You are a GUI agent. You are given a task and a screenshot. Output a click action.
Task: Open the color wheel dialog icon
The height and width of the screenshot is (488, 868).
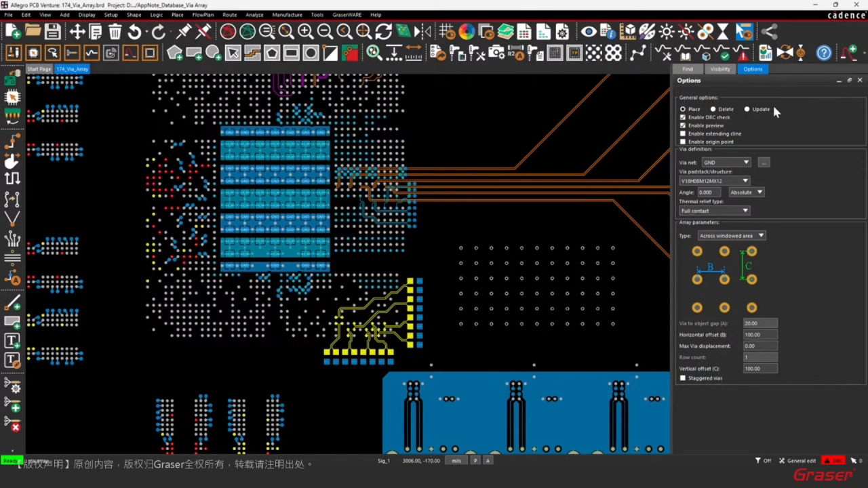tap(466, 31)
